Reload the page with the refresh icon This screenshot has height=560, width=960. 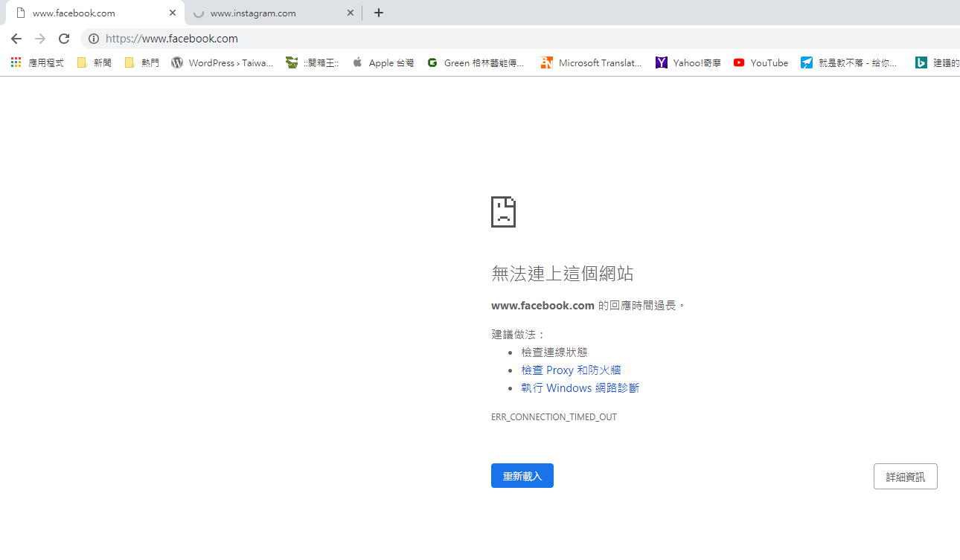point(64,39)
